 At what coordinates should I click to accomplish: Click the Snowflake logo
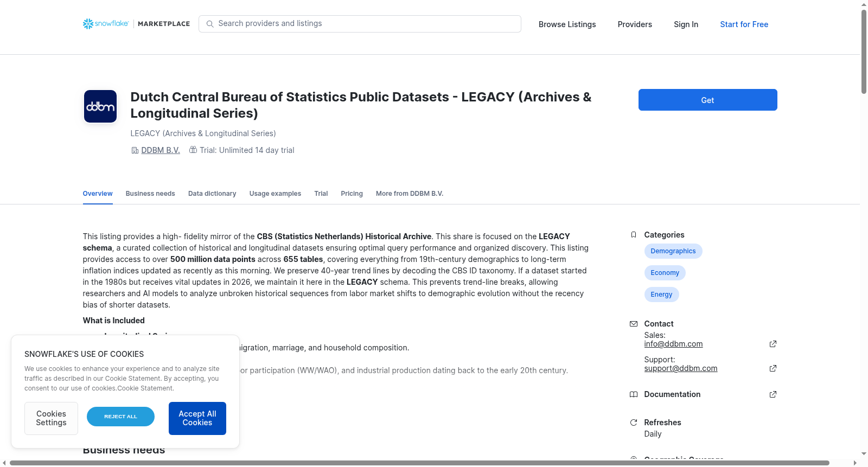point(106,24)
